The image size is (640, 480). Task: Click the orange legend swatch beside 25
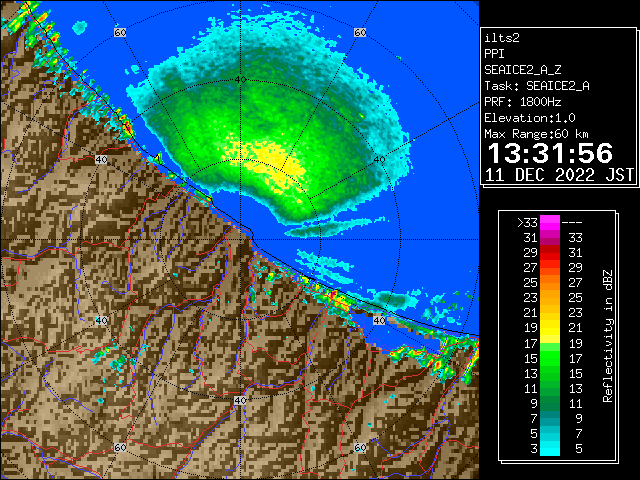550,282
